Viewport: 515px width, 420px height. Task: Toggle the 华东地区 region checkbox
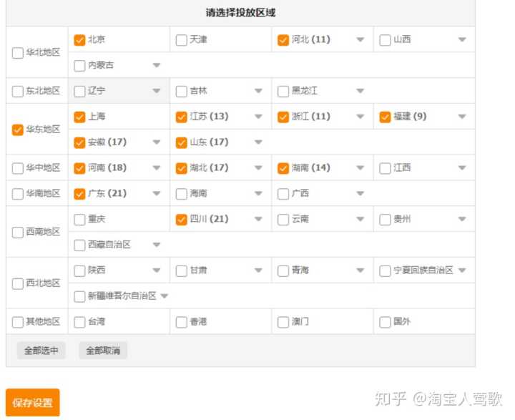tap(18, 130)
